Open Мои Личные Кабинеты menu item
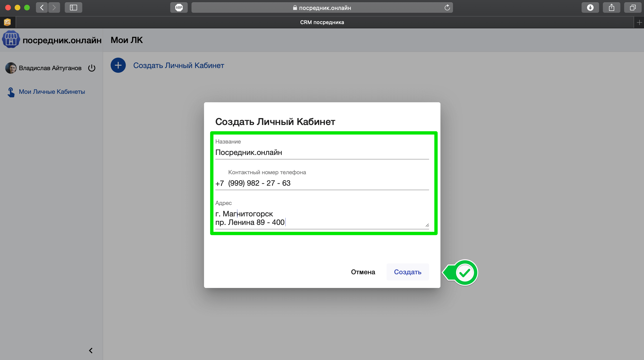Viewport: 644px width, 360px height. [x=52, y=92]
